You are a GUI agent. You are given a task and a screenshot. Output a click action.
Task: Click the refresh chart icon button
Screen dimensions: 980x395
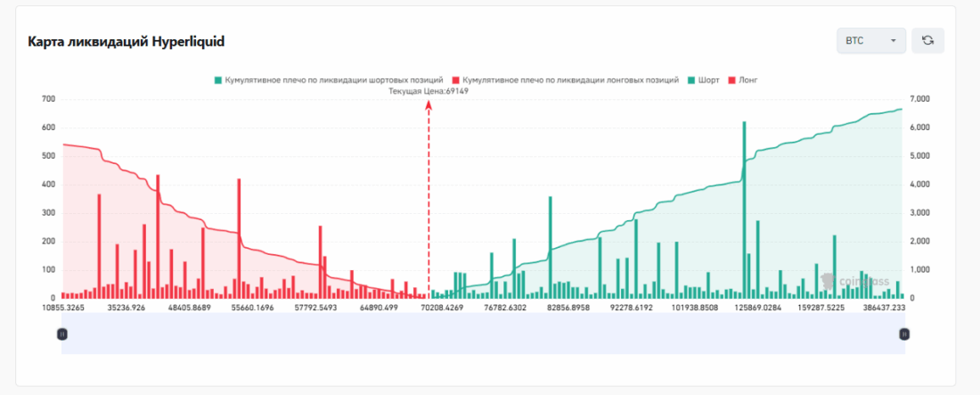point(928,41)
